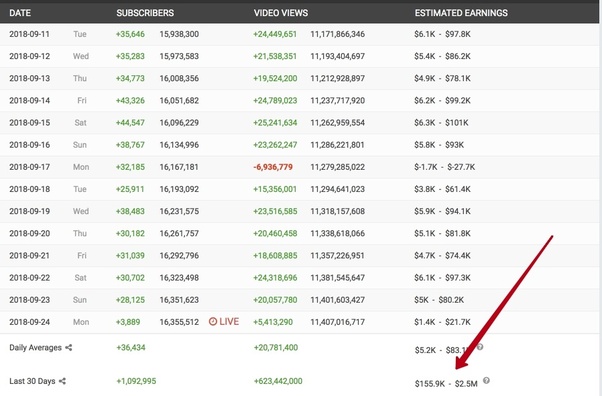Click the VIDEO VIEWS column header
The height and width of the screenshot is (396, 602).
pyautogui.click(x=281, y=13)
